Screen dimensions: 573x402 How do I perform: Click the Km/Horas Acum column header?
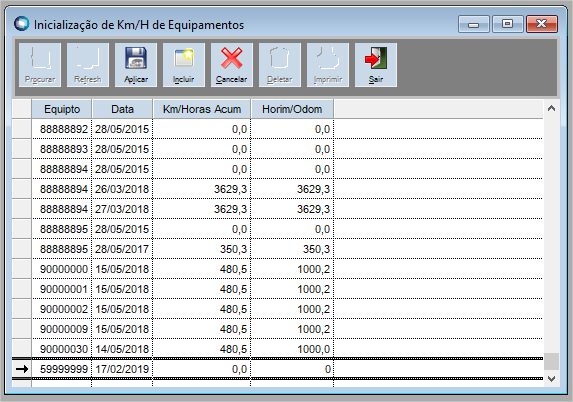[x=202, y=109]
